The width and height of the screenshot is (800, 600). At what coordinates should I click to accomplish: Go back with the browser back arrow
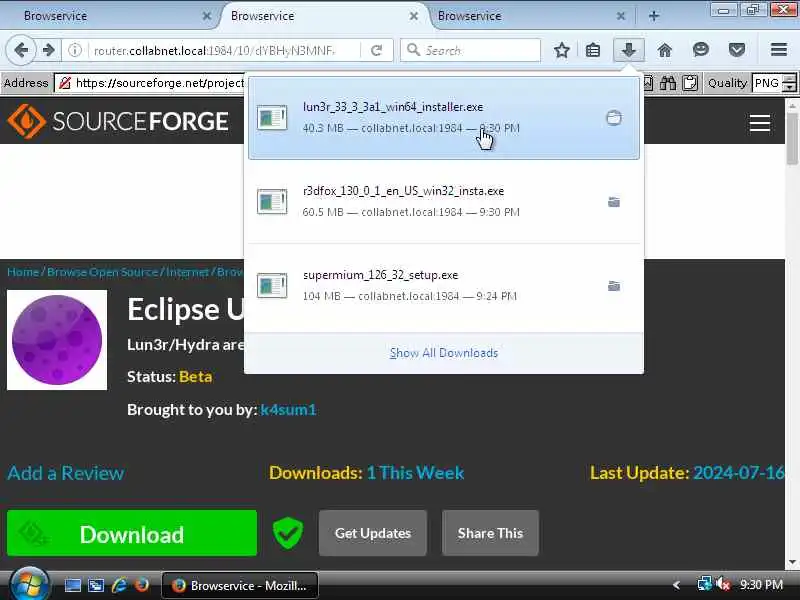(x=21, y=50)
